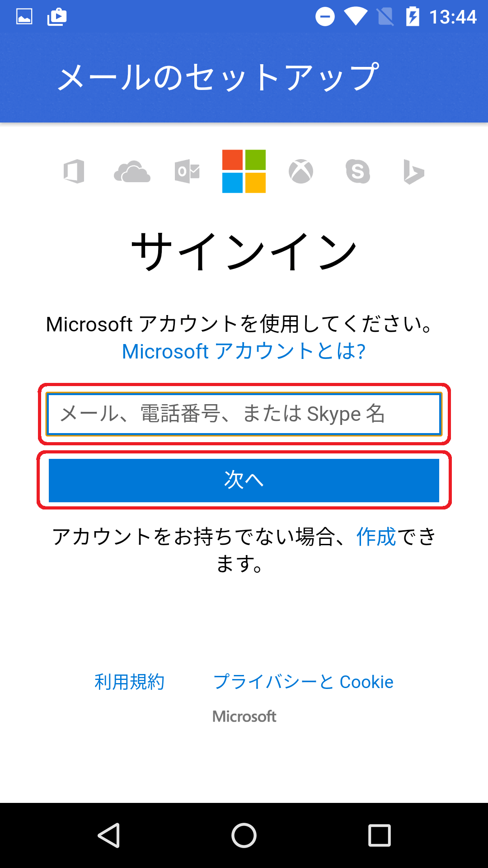The height and width of the screenshot is (868, 488).
Task: Tap the 作成 link to create account
Action: pyautogui.click(x=376, y=537)
